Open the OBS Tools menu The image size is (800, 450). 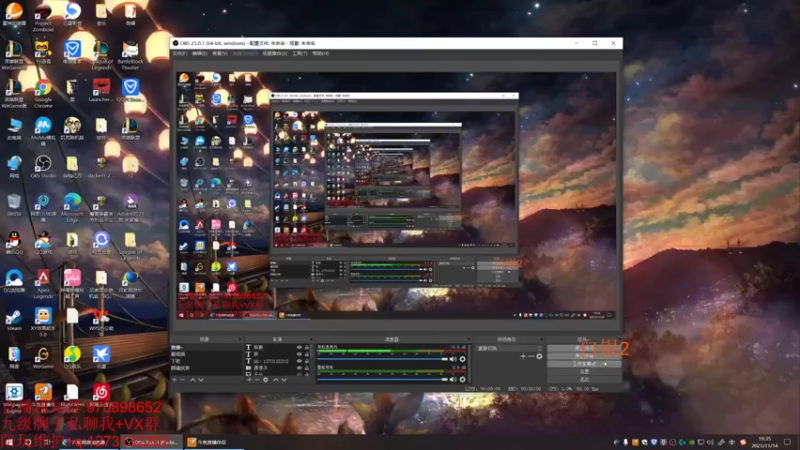pyautogui.click(x=299, y=54)
